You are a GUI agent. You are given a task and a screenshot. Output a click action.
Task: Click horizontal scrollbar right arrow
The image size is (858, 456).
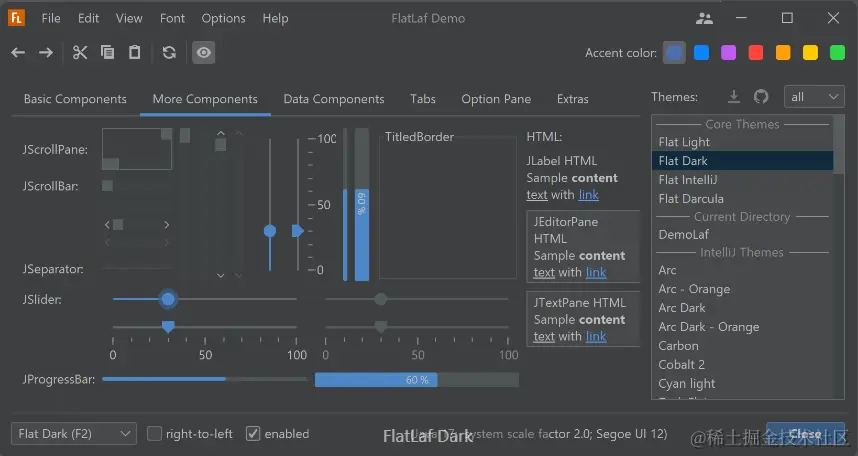[166, 225]
